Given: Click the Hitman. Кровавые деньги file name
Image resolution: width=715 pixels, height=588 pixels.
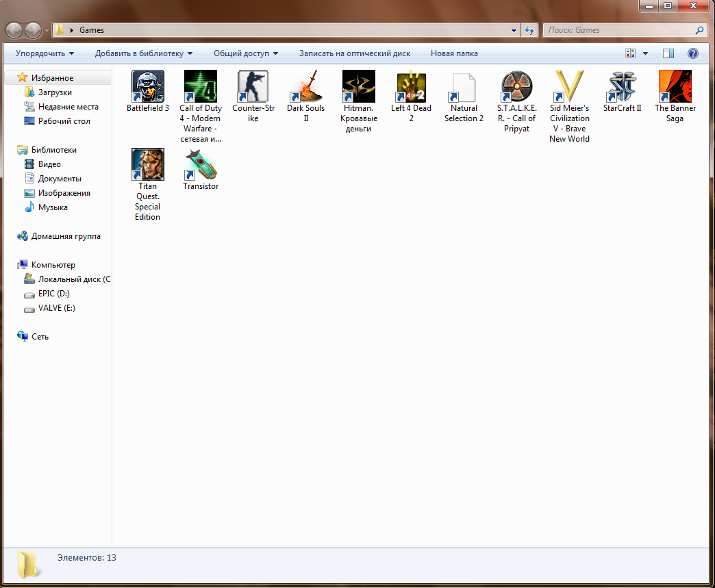Looking at the screenshot, I should pyautogui.click(x=359, y=118).
